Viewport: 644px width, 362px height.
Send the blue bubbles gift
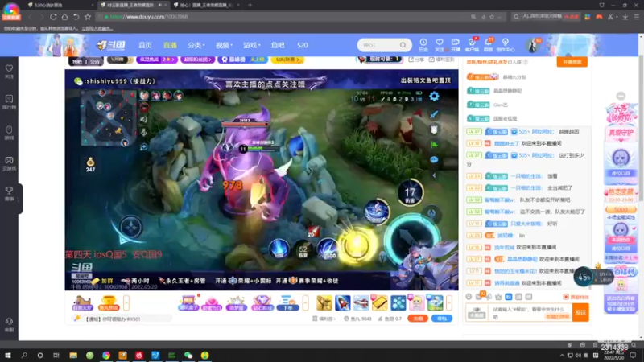[398, 303]
